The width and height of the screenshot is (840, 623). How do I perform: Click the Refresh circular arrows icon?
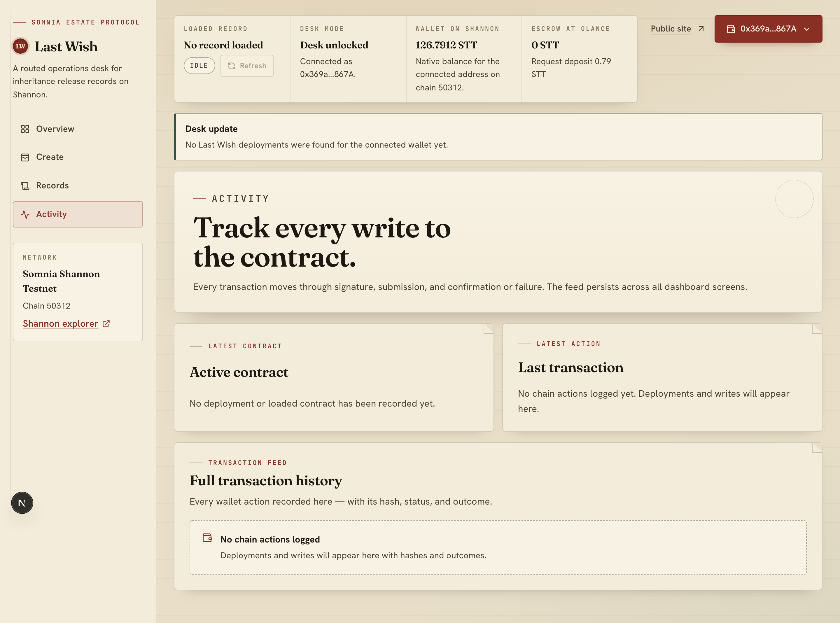pyautogui.click(x=232, y=66)
